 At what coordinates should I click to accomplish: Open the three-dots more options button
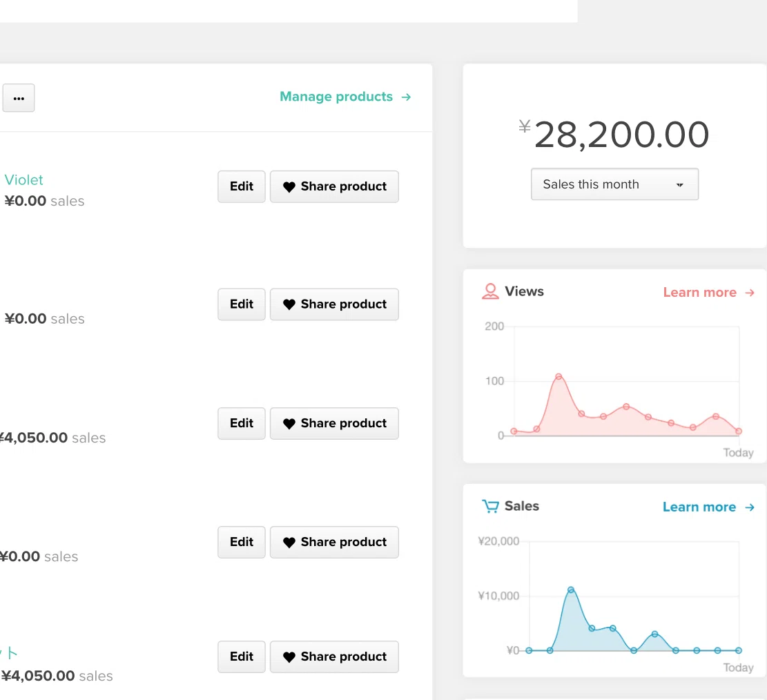tap(19, 98)
